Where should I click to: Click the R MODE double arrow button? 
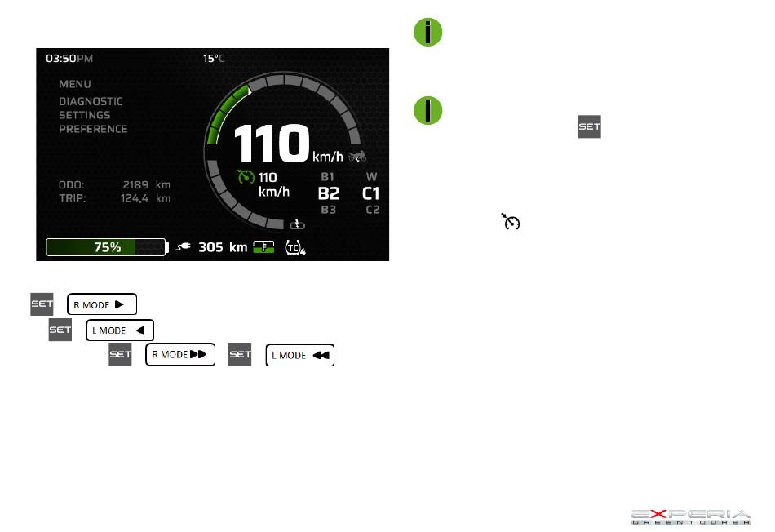180,354
